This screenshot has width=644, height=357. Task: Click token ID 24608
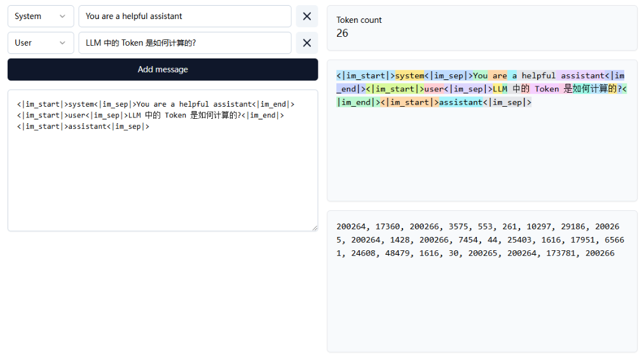pos(363,253)
